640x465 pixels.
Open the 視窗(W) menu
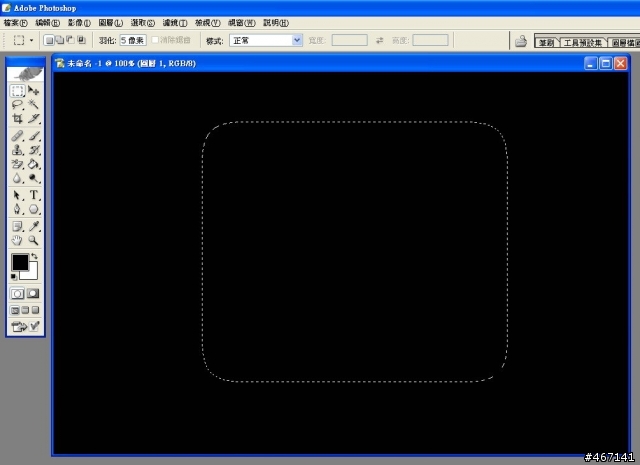241,23
